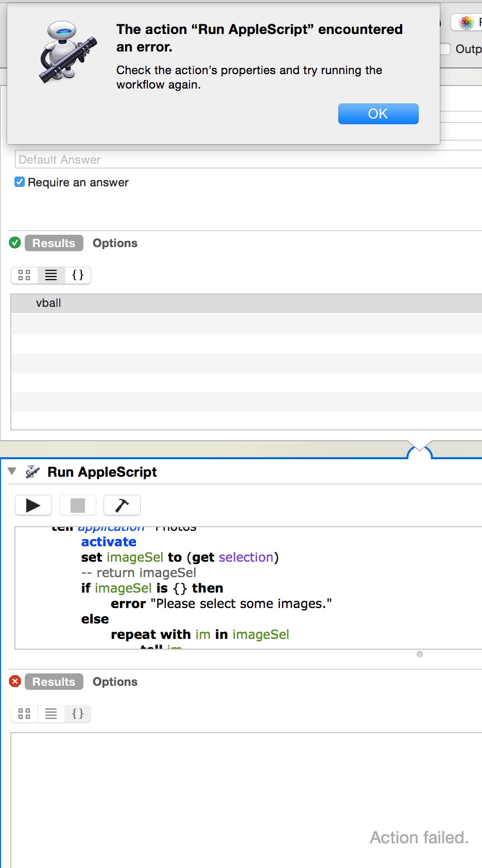The width and height of the screenshot is (482, 868).
Task: Click OK to dismiss the error dialog
Action: pyautogui.click(x=378, y=114)
